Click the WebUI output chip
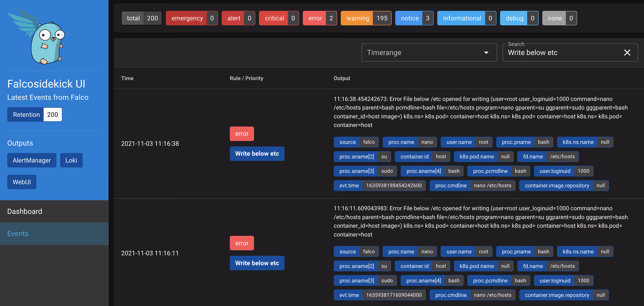Image resolution: width=644 pixels, height=306 pixels. (22, 182)
